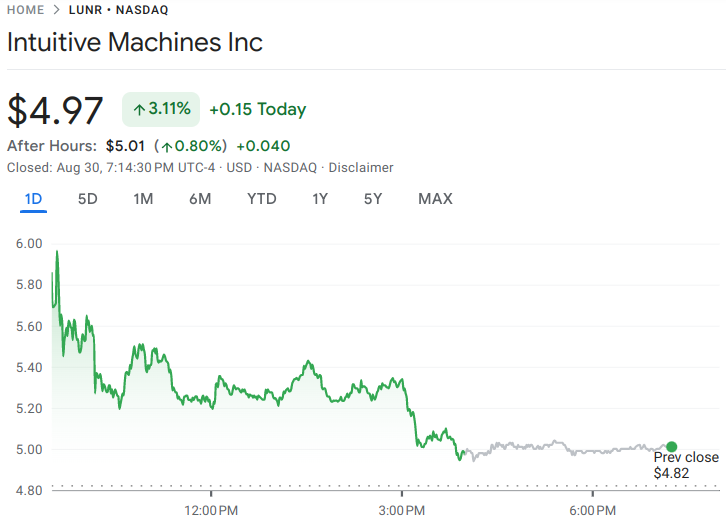Click the green 3.11% change badge
This screenshot has width=726, height=516.
161,109
